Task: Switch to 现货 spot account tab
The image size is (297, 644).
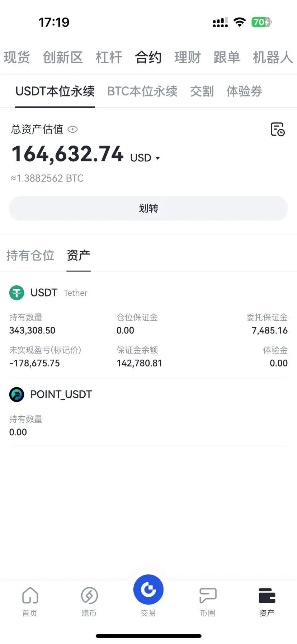Action: (x=16, y=57)
